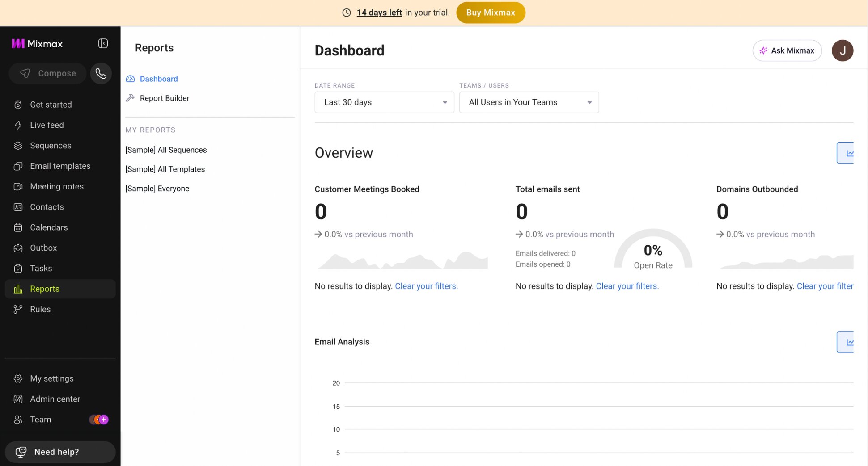Click Clear your filters under Customer Meetings Booked
The image size is (868, 466).
tap(426, 286)
